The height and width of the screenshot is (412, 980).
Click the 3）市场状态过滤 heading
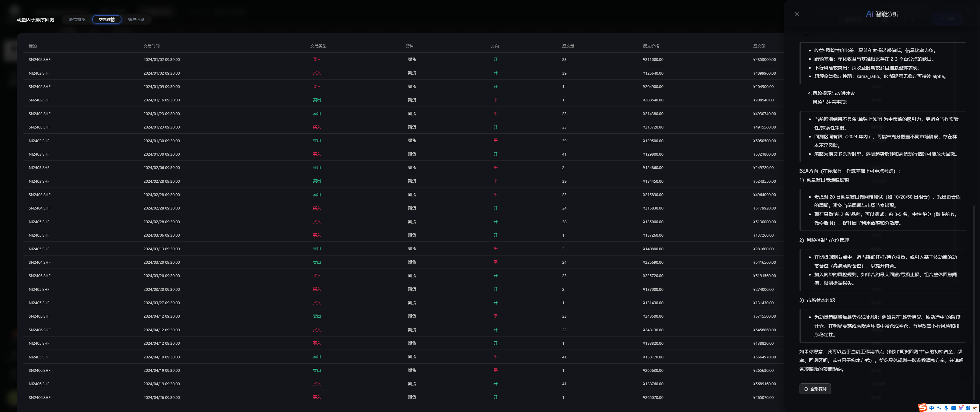pos(817,300)
